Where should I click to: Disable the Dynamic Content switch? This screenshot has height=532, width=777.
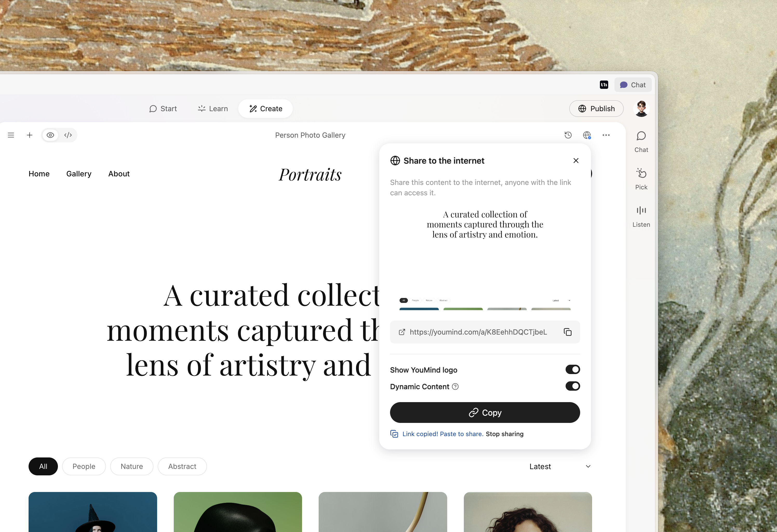572,386
